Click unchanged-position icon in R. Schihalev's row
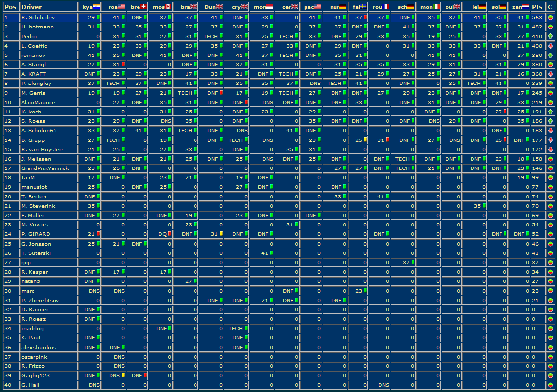Image resolution: width=557 pixels, height=392 pixels. (550, 17)
